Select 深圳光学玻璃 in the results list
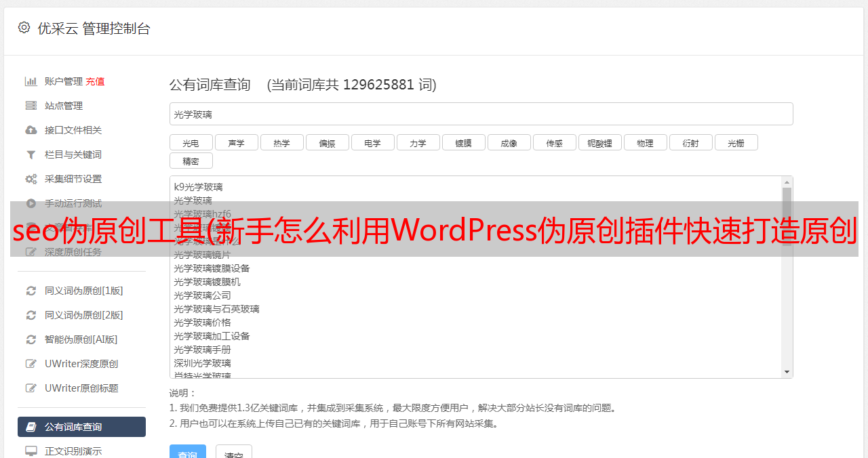Viewport: 868px width, 458px height. click(x=202, y=363)
